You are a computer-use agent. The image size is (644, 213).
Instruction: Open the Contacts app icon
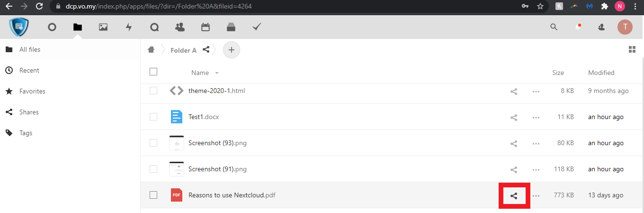(x=180, y=28)
